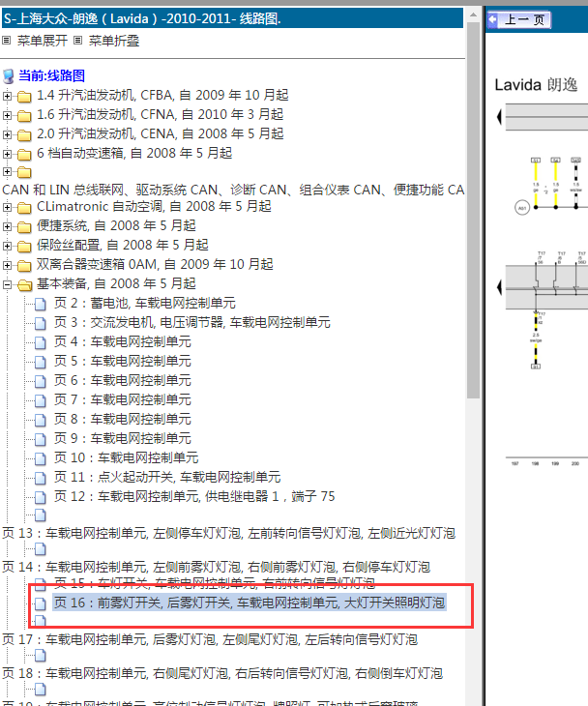Open 6 档自动变速箱, 自 2008 年 5 月起

click(134, 153)
